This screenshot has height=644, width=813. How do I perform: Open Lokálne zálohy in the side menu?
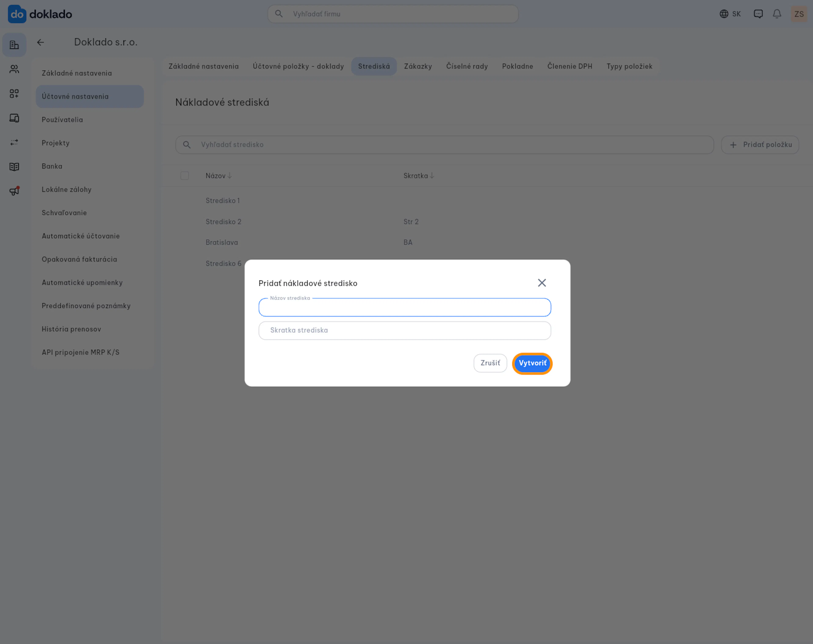pyautogui.click(x=90, y=190)
